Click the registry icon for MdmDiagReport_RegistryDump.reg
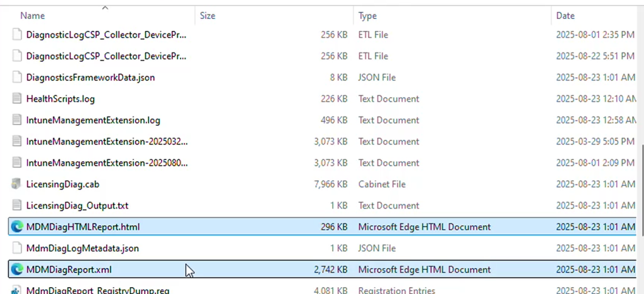 (17, 290)
